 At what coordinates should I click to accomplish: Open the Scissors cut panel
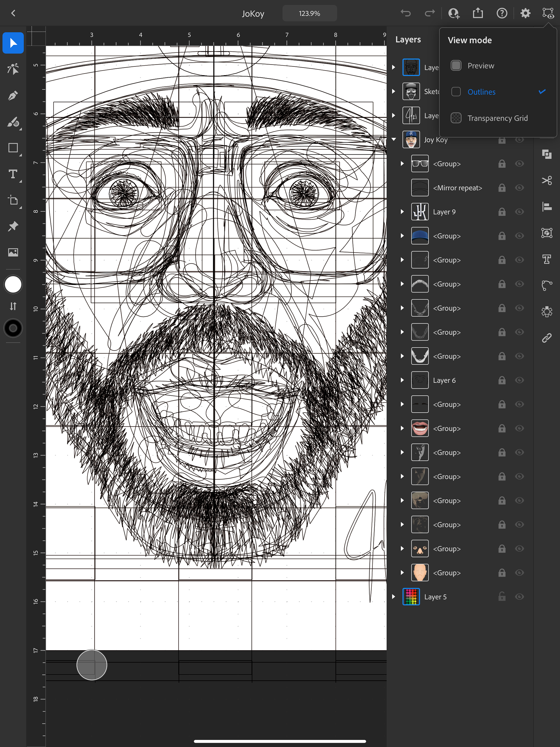[547, 181]
